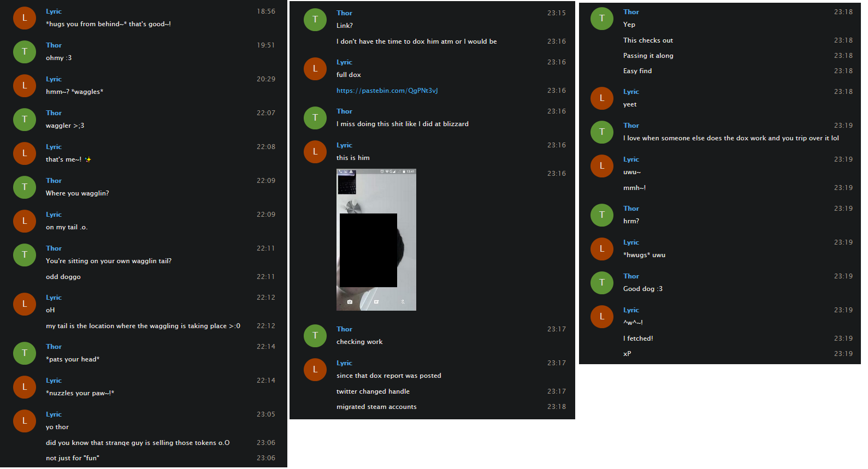Click Lyric's avatar beside "full dox" message

(x=315, y=69)
